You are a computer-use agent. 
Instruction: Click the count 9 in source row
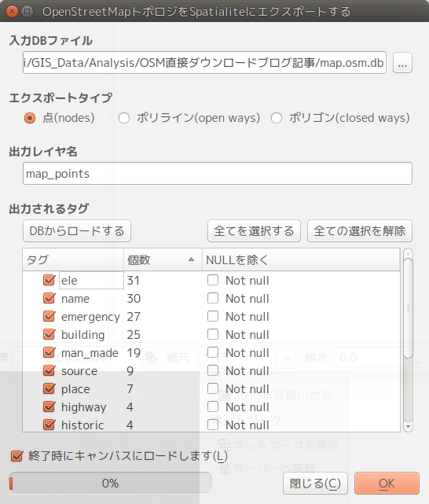(130, 371)
